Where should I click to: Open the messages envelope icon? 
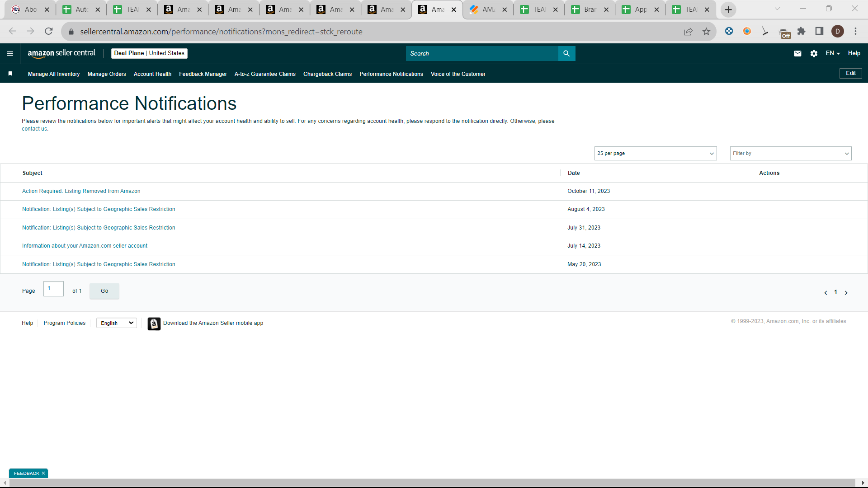pyautogui.click(x=797, y=53)
